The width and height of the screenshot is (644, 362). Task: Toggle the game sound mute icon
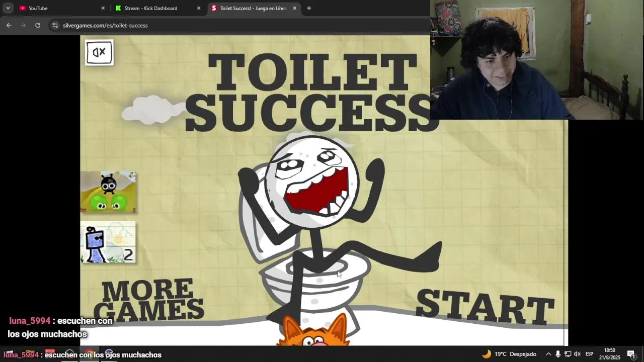99,52
